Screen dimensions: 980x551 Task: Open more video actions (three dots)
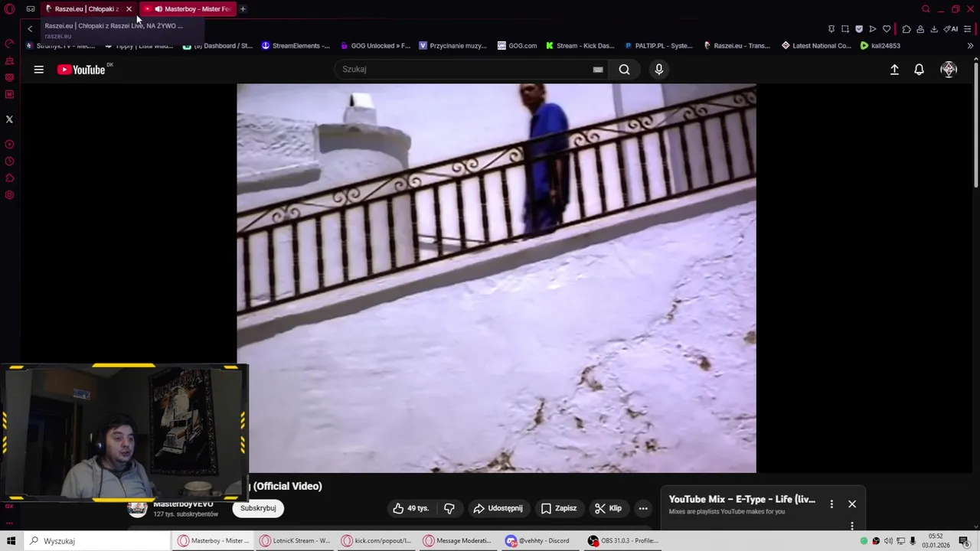[x=643, y=508]
